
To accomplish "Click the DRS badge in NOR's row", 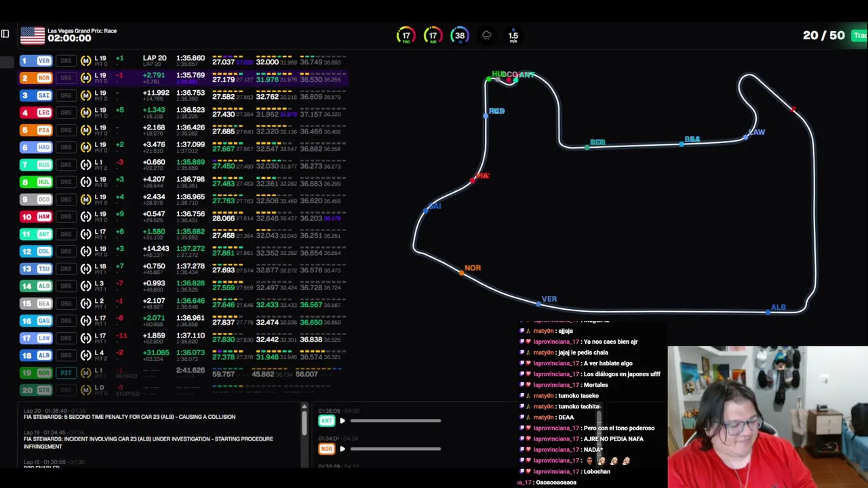I will pos(66,78).
